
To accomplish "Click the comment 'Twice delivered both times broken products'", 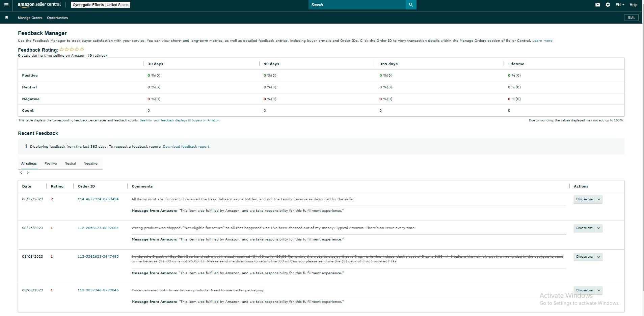I will tap(198, 290).
